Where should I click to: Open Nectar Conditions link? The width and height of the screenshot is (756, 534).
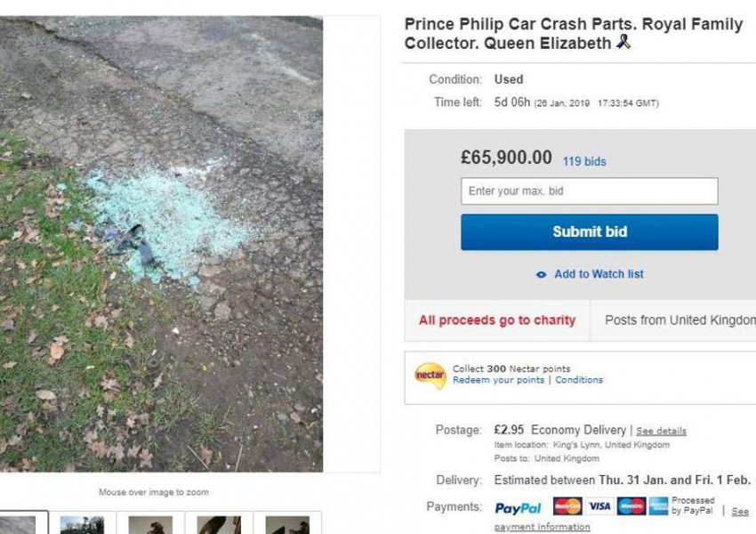[579, 380]
